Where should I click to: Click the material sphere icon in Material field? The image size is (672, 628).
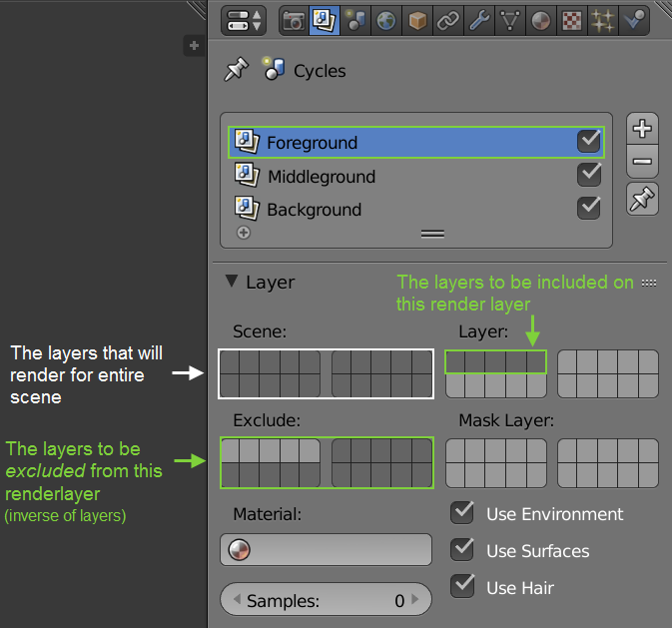click(239, 549)
